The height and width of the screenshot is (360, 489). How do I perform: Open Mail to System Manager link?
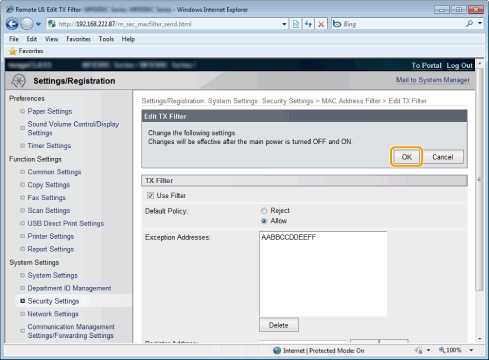click(x=433, y=80)
